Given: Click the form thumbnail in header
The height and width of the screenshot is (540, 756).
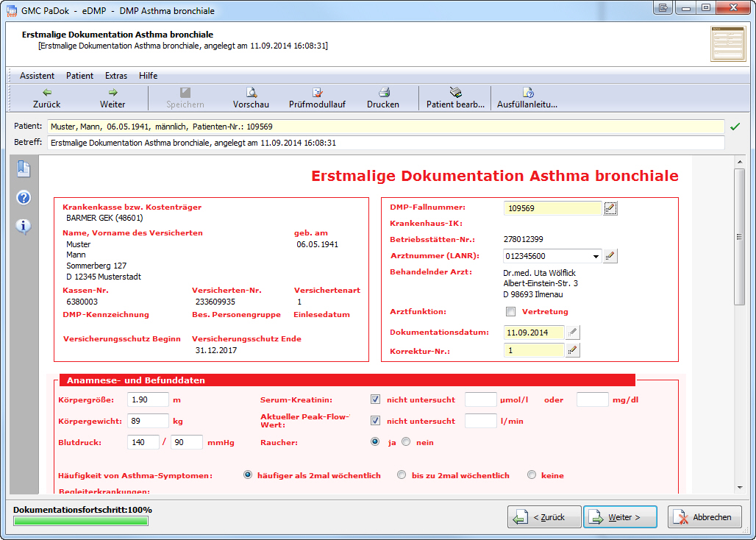Looking at the screenshot, I should point(728,44).
